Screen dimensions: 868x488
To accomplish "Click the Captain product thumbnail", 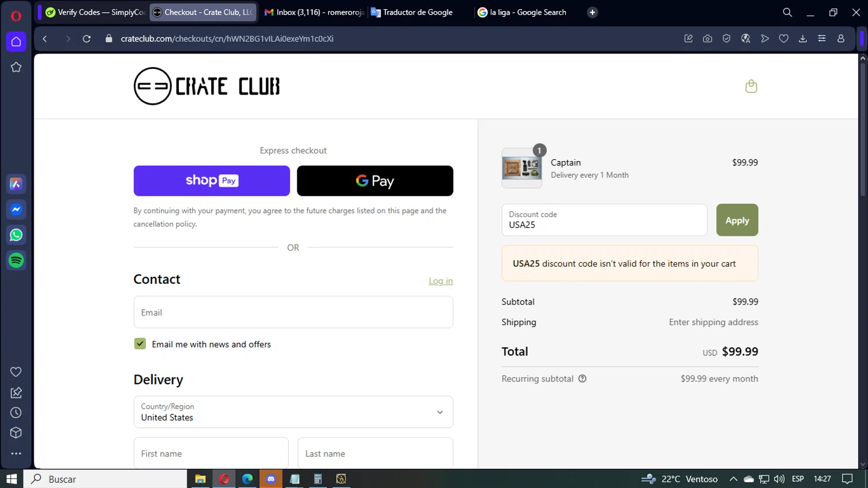I will (x=522, y=168).
